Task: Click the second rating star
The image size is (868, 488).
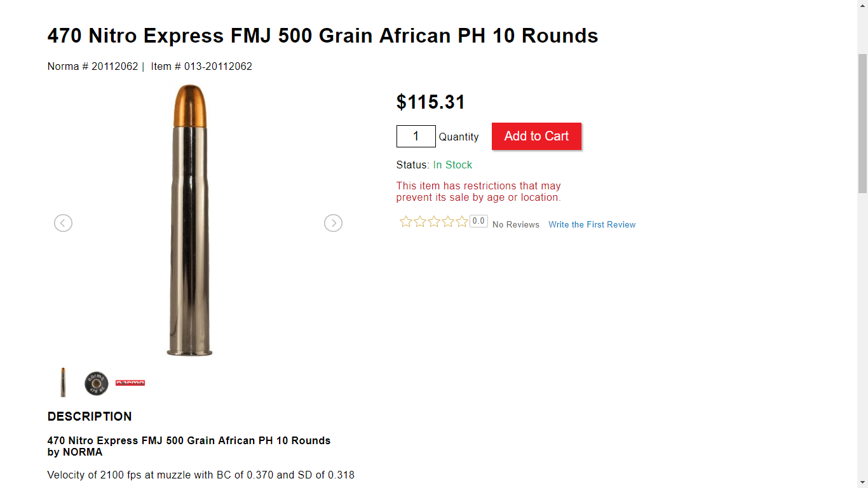Action: point(420,222)
